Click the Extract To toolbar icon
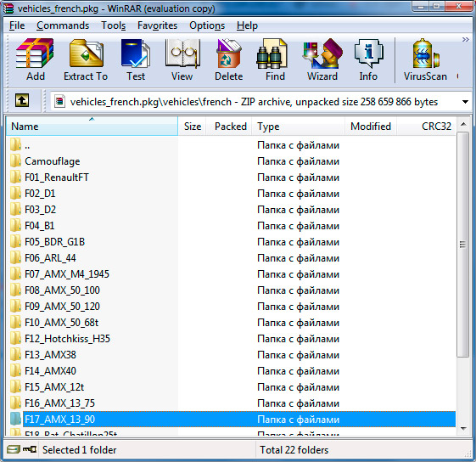This screenshot has height=462, width=476. coord(86,59)
